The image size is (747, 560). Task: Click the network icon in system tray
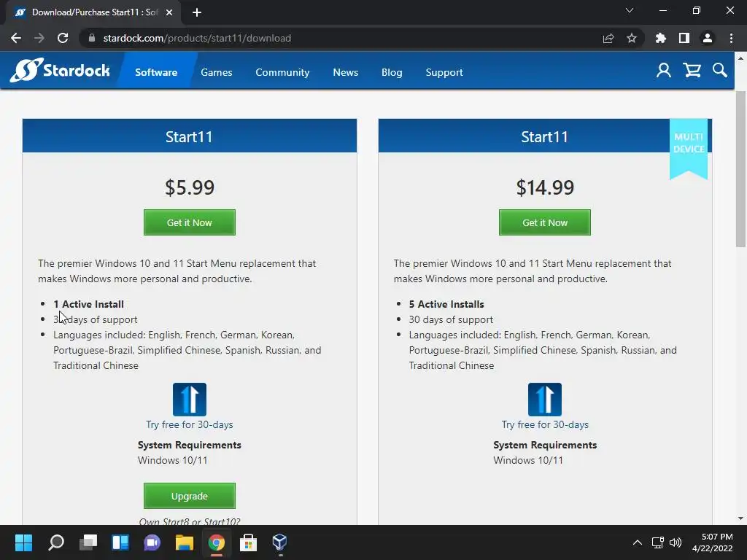[x=658, y=542]
